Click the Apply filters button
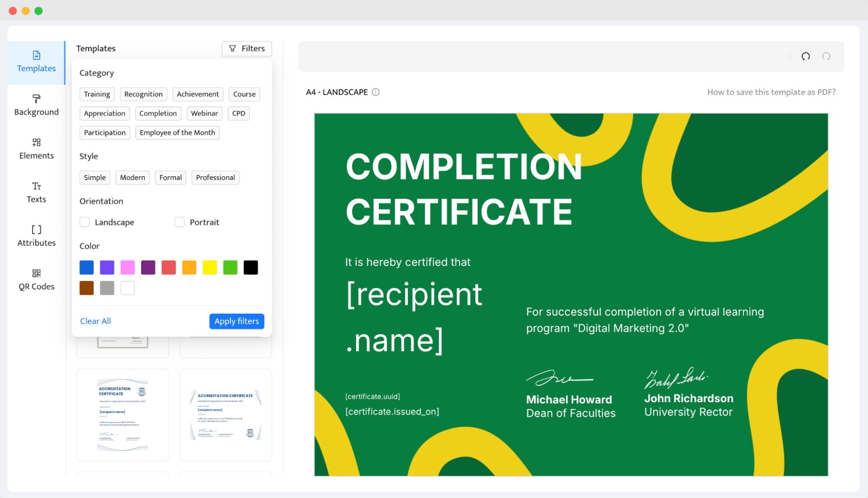 [237, 321]
